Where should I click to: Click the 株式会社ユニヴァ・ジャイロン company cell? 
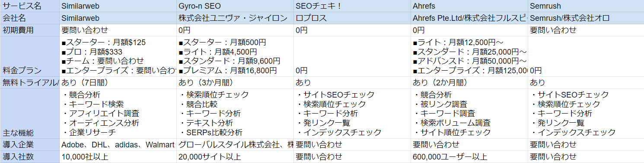click(236, 18)
